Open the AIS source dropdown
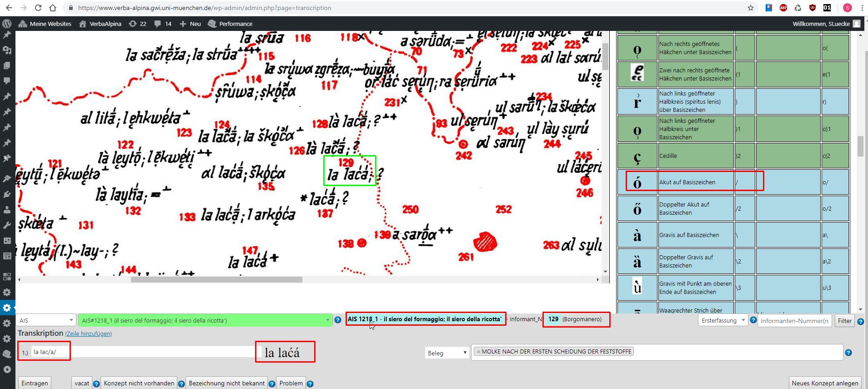This screenshot has width=868, height=389. click(x=46, y=320)
